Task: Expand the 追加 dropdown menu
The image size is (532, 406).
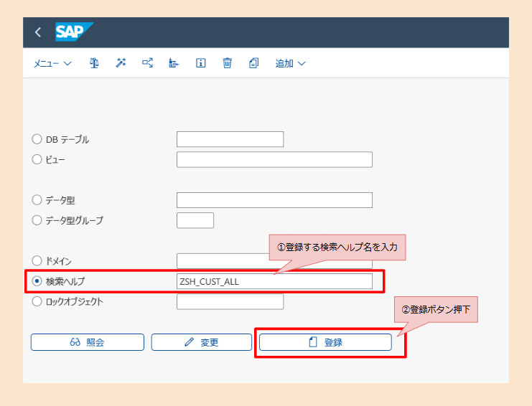Action: click(x=290, y=63)
